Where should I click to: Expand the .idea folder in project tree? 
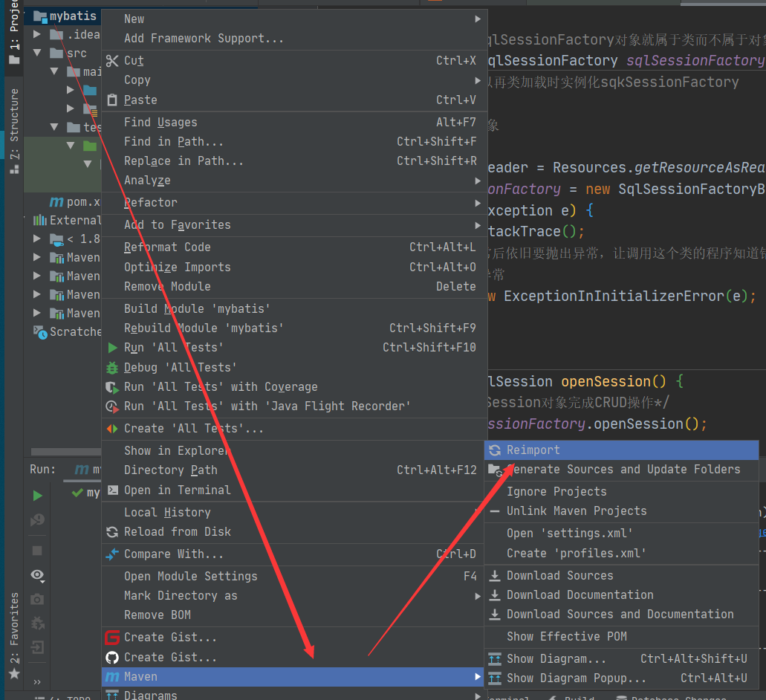37,34
